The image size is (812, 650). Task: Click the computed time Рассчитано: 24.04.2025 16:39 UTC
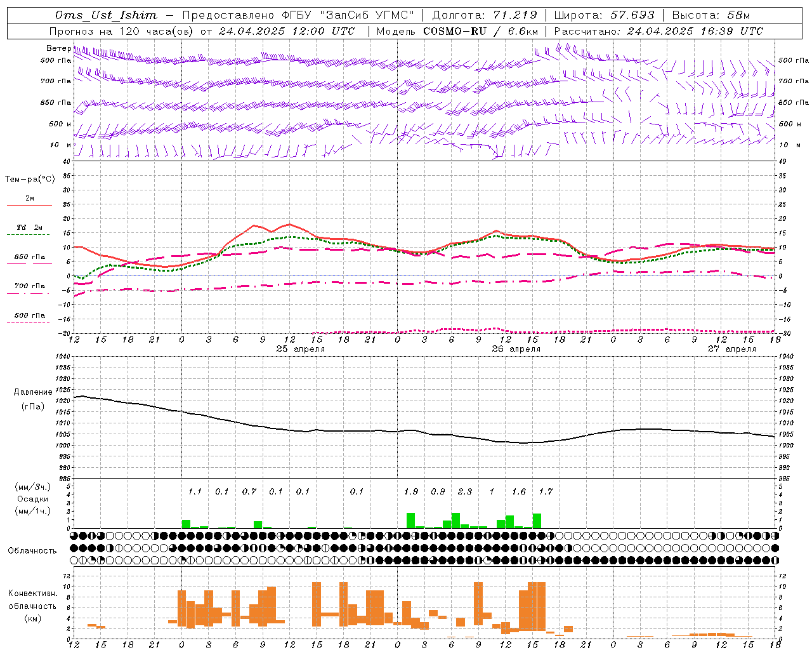[x=658, y=31]
